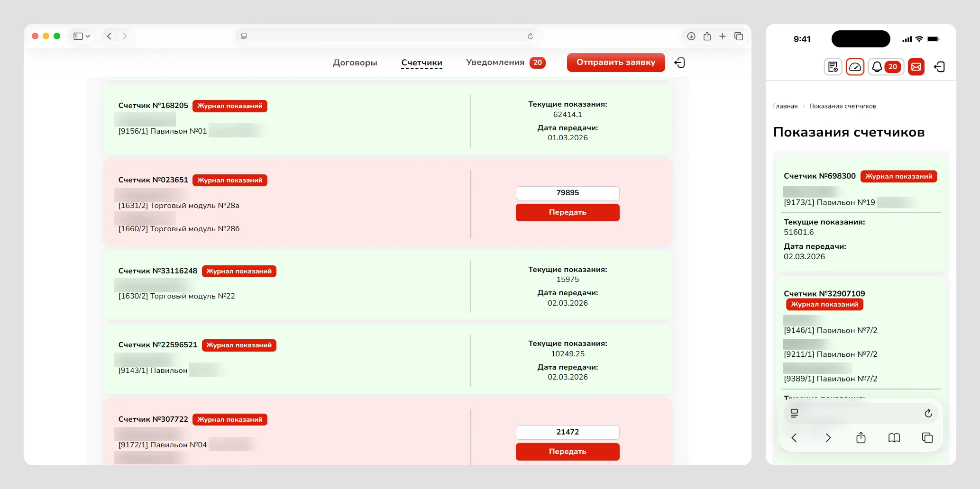The height and width of the screenshot is (489, 980).
Task: Open the contracts icon in mobile header
Action: click(833, 67)
